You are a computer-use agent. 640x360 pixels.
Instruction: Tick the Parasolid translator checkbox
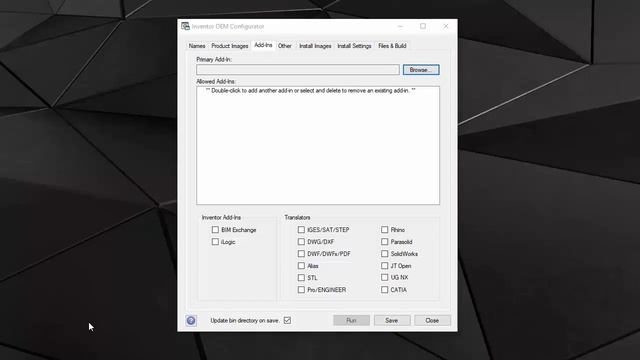tap(384, 242)
